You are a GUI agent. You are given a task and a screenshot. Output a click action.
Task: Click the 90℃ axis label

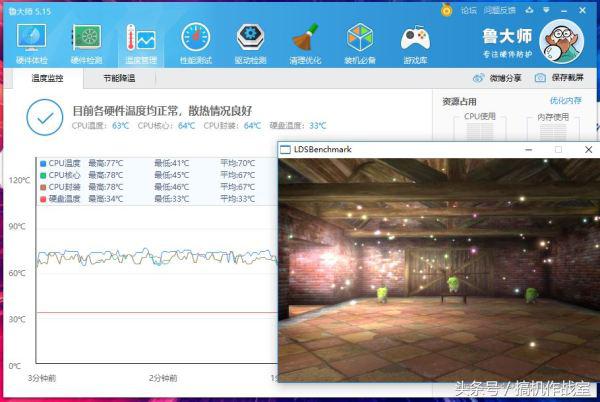(17, 227)
